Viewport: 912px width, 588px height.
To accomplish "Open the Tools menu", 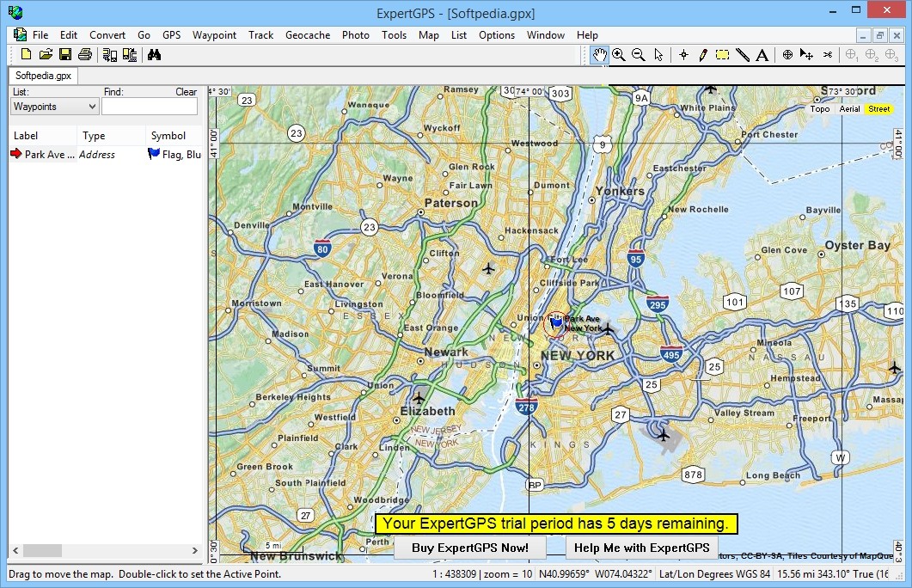I will click(x=394, y=35).
